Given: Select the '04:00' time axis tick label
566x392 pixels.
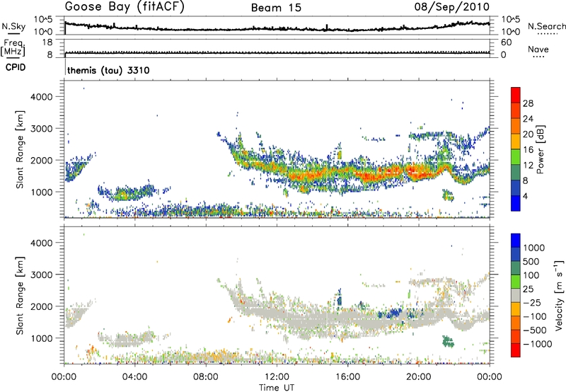Looking at the screenshot, I should click(134, 377).
